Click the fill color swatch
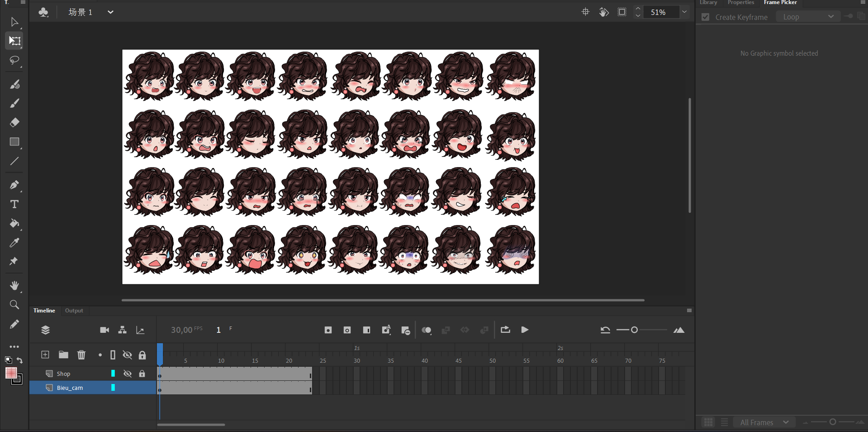868x432 pixels. (x=11, y=373)
